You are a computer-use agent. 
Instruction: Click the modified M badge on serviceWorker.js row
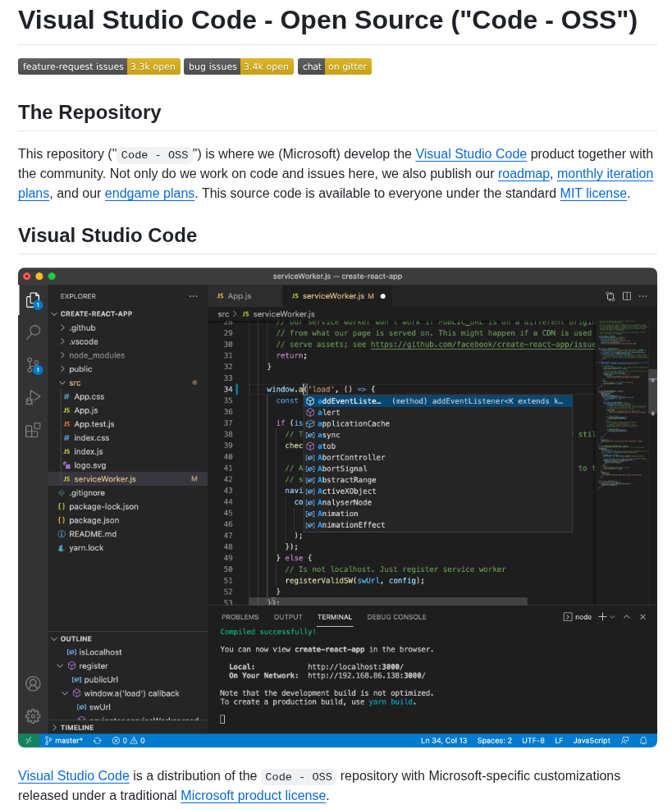(194, 479)
